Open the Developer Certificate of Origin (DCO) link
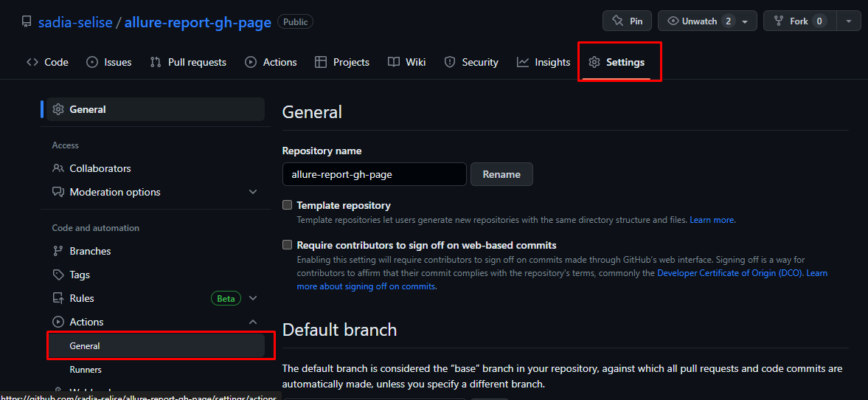This screenshot has height=400, width=868. (x=729, y=273)
